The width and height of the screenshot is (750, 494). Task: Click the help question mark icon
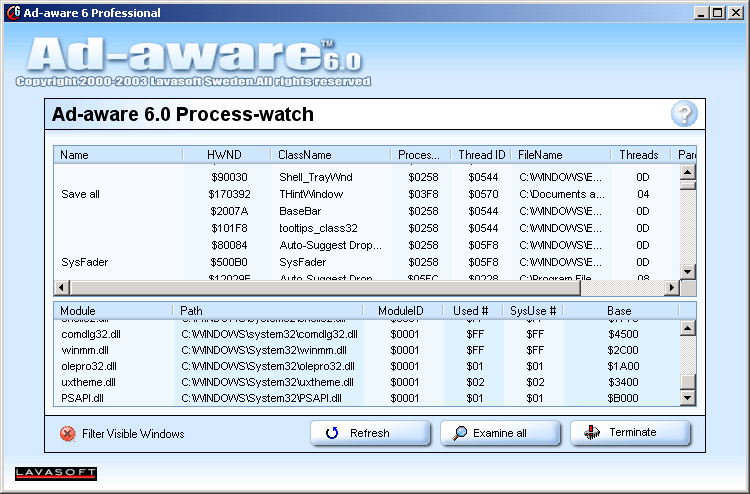pyautogui.click(x=683, y=114)
